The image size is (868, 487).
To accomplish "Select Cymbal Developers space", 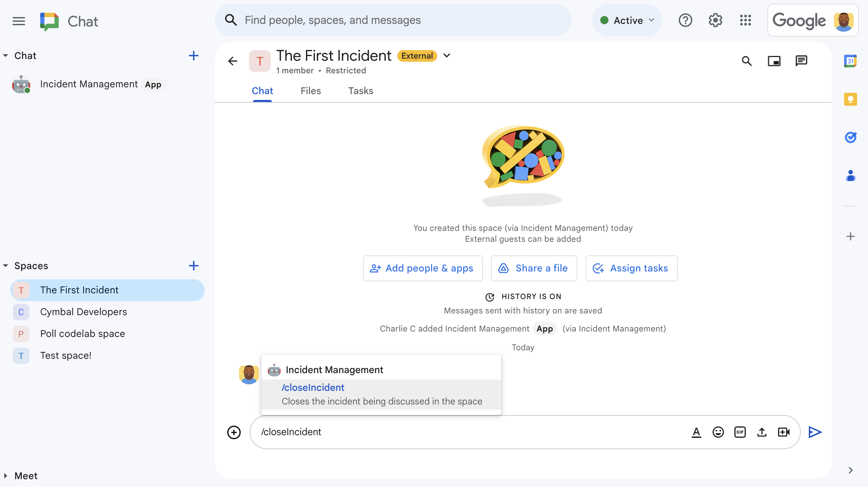I will point(84,312).
